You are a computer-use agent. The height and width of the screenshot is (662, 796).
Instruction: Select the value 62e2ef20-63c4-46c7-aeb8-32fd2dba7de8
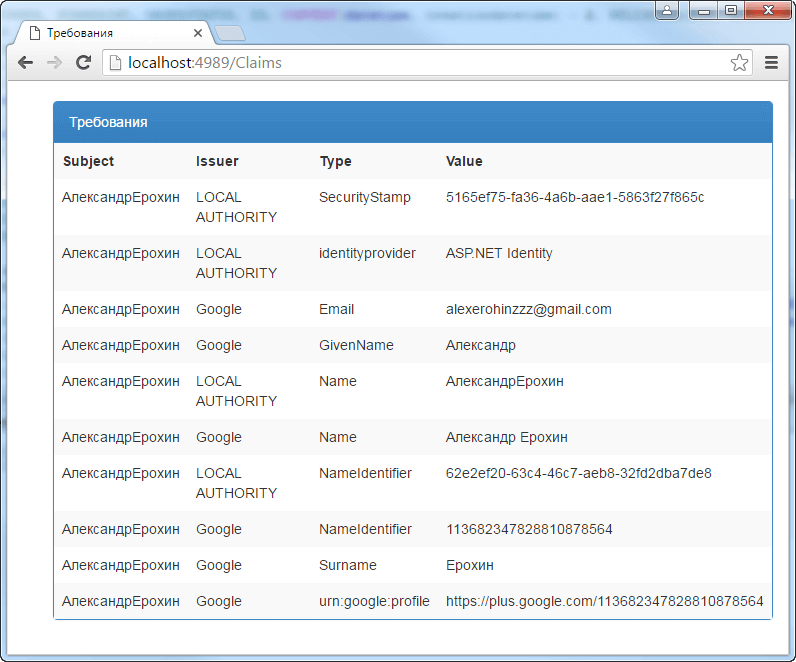click(578, 473)
